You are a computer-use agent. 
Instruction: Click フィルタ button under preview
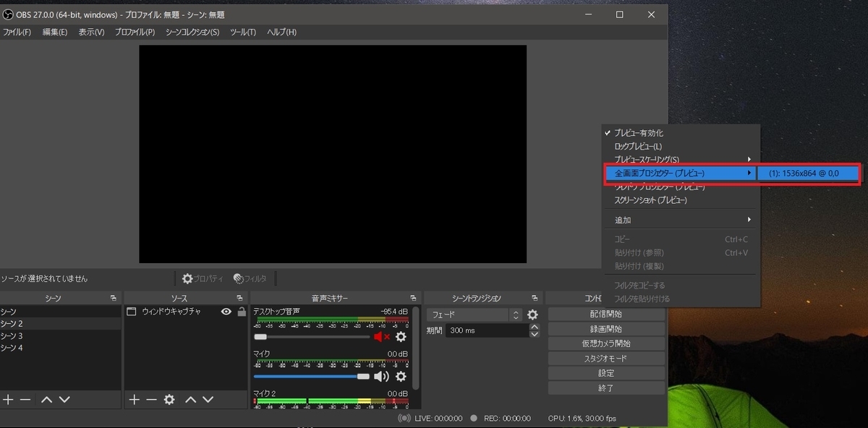pyautogui.click(x=250, y=278)
